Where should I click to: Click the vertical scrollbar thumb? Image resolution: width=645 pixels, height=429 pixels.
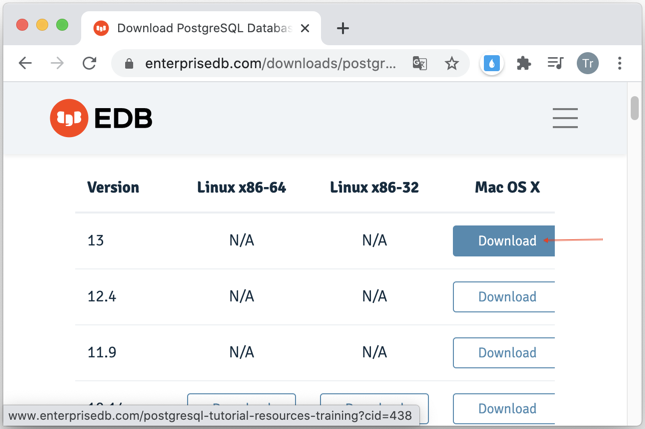coord(635,108)
